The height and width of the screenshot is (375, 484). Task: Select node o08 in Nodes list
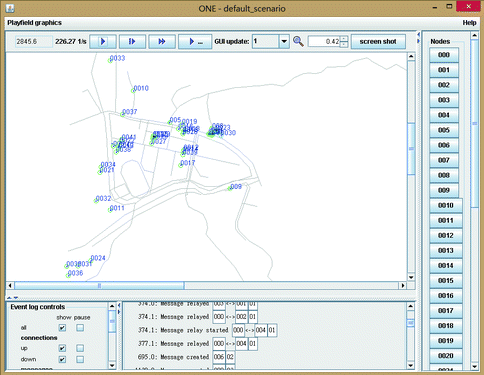pyautogui.click(x=444, y=175)
